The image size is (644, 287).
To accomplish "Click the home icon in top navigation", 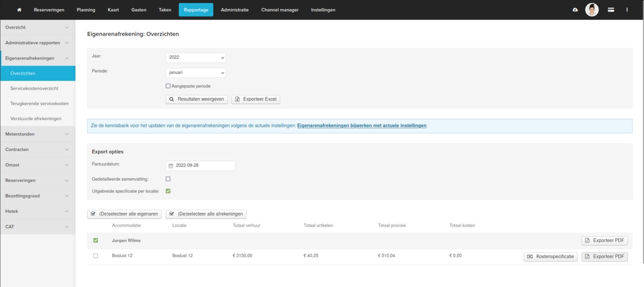I will [19, 10].
